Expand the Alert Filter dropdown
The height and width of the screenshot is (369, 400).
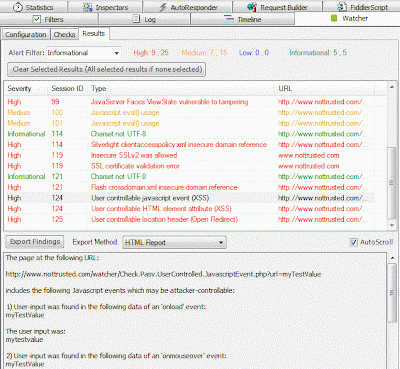(x=84, y=53)
